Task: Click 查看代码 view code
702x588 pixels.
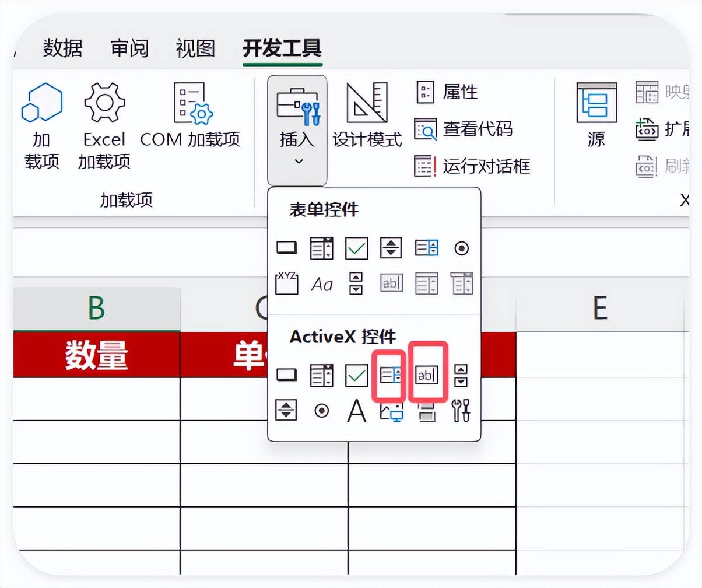Action: tap(464, 128)
